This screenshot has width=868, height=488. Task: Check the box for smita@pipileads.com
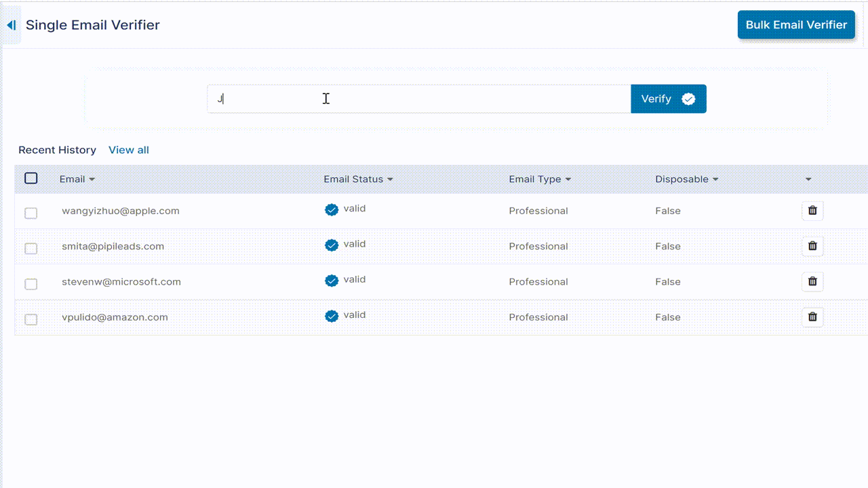[x=31, y=249]
